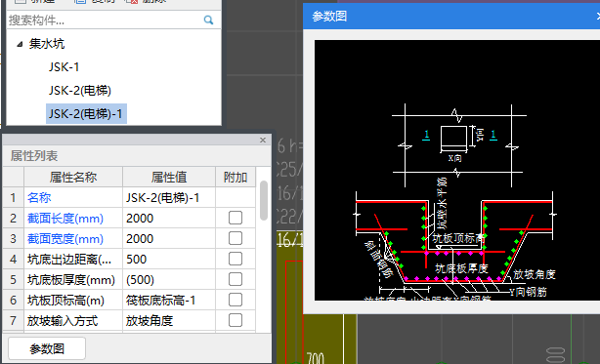The image size is (600, 364).
Task: Select component JSK-1
Action: tap(64, 67)
